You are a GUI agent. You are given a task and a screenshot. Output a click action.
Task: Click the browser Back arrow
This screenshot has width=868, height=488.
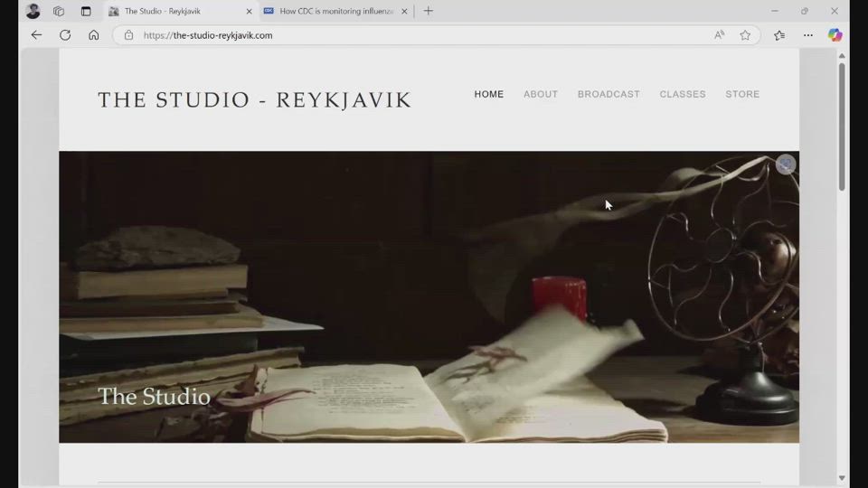click(x=36, y=35)
